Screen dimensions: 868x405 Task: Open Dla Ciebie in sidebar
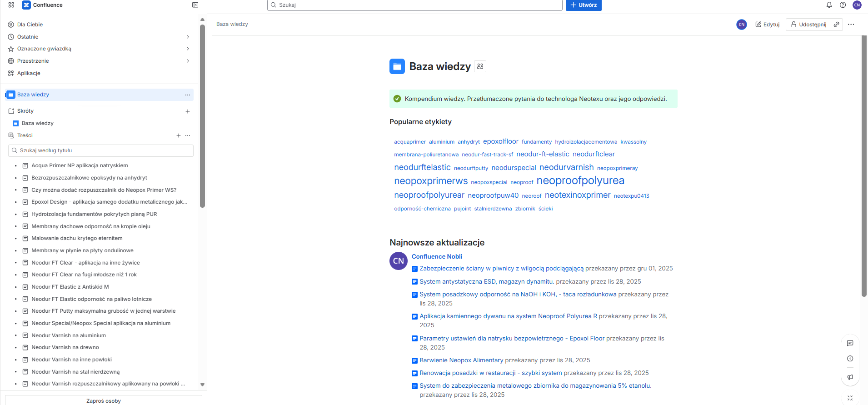30,25
